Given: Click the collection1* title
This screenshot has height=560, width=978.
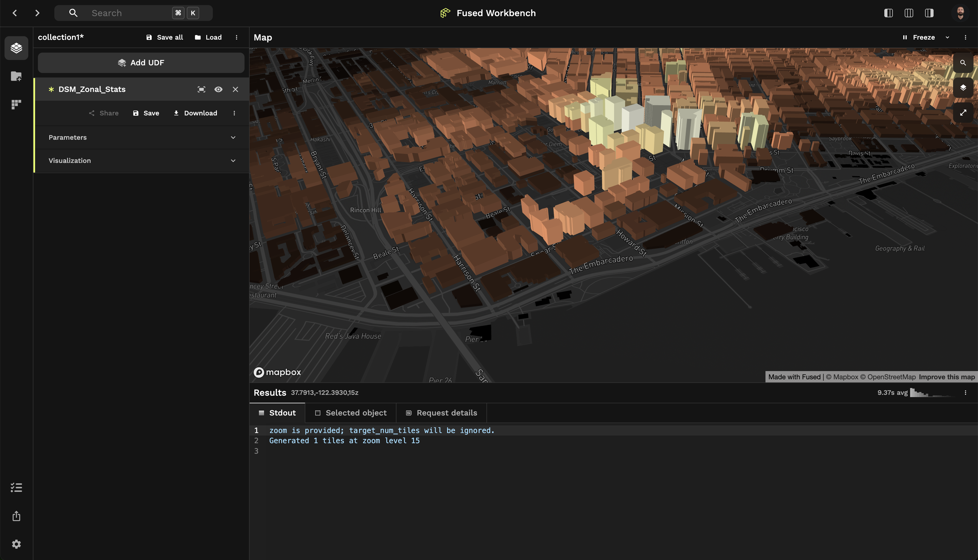Looking at the screenshot, I should (x=61, y=37).
